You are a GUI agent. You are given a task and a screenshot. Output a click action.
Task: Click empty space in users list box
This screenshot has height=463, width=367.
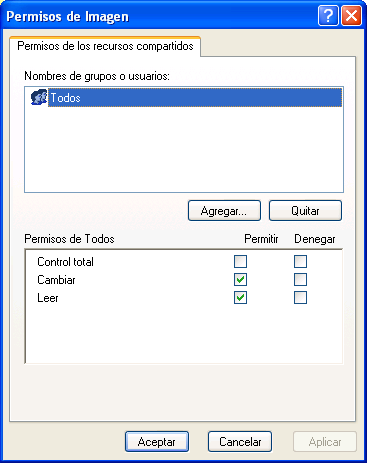click(184, 150)
